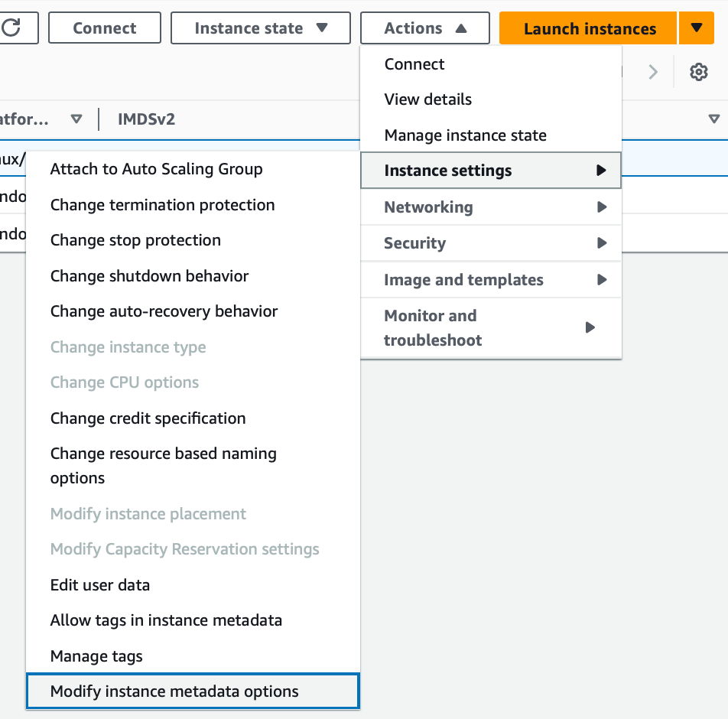Click the IMDSv2 column header
This screenshot has height=719, width=728.
click(147, 119)
